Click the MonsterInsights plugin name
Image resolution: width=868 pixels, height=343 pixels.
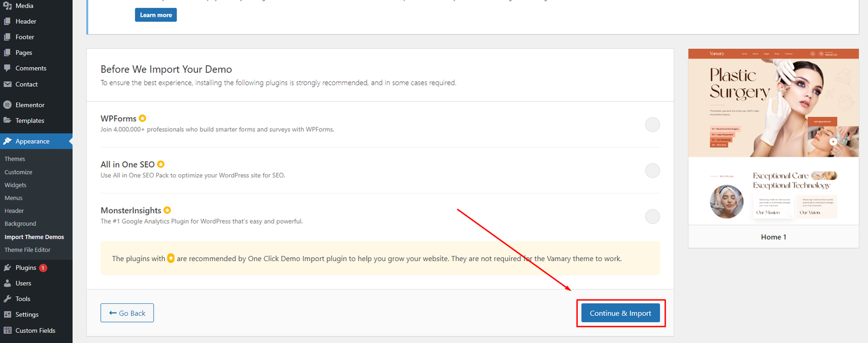131,211
